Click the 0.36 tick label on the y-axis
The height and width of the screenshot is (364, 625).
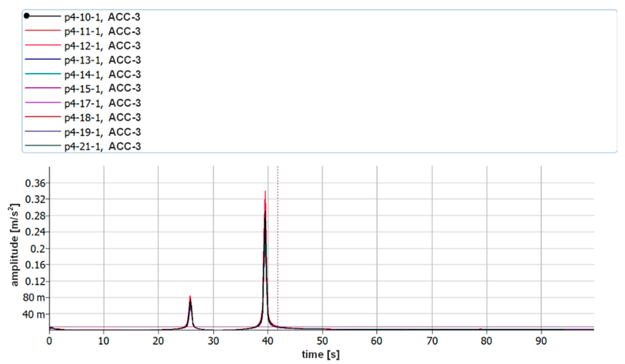click(x=35, y=183)
